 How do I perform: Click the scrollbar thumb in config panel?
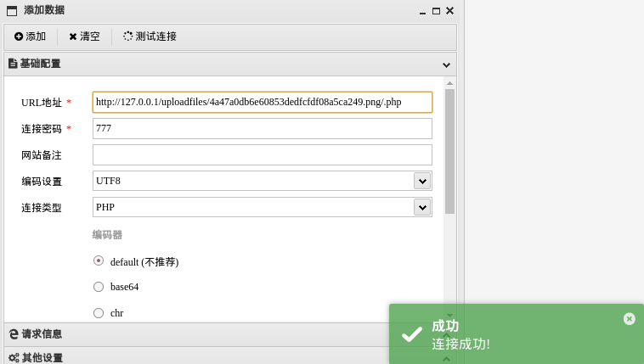click(x=449, y=151)
